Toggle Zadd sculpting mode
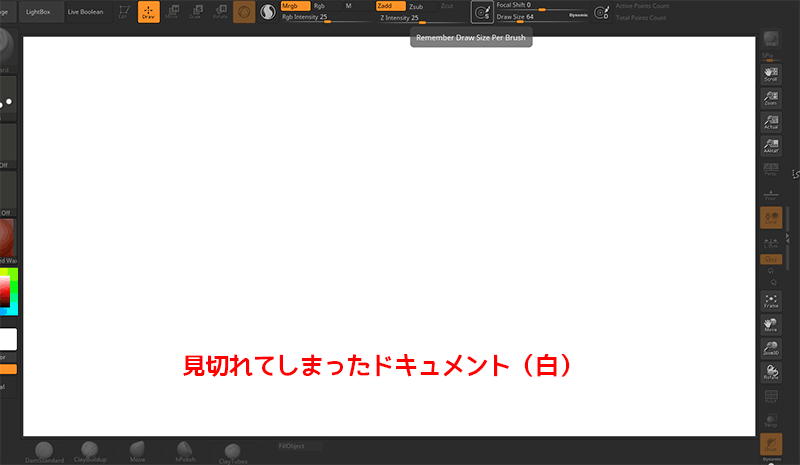The height and width of the screenshot is (465, 800). [390, 6]
